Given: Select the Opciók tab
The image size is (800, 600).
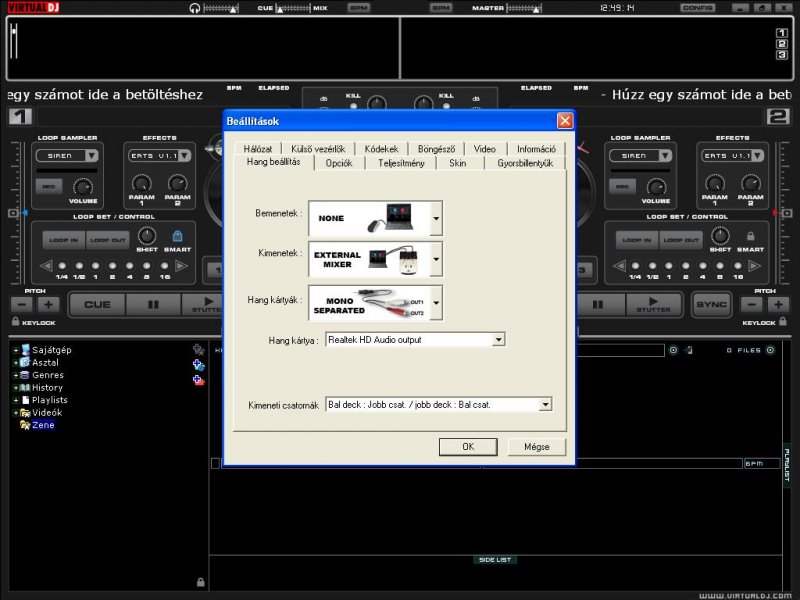Looking at the screenshot, I should click(x=339, y=163).
